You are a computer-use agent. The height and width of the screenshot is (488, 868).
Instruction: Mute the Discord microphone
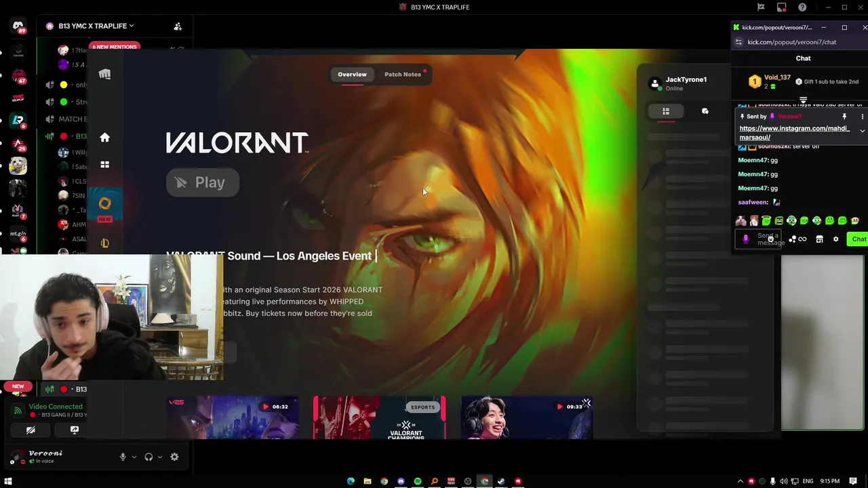pos(123,457)
